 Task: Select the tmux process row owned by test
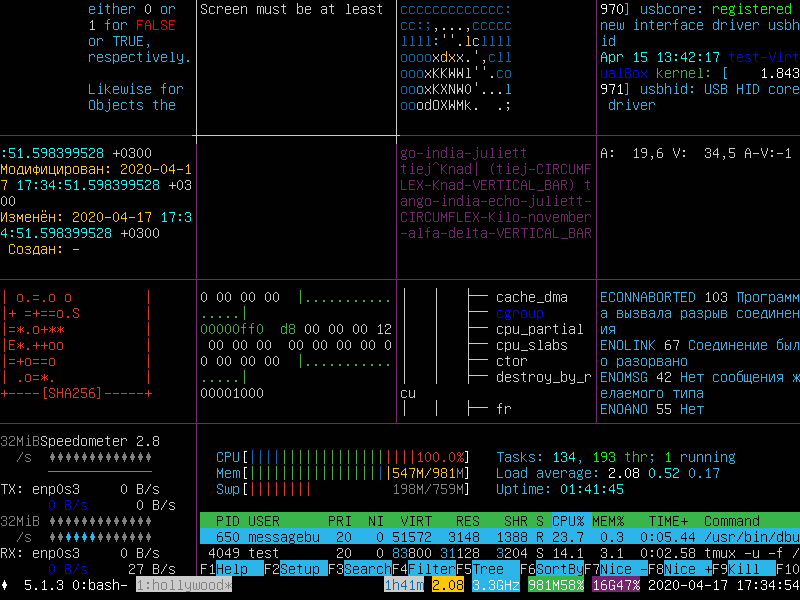pyautogui.click(x=500, y=552)
